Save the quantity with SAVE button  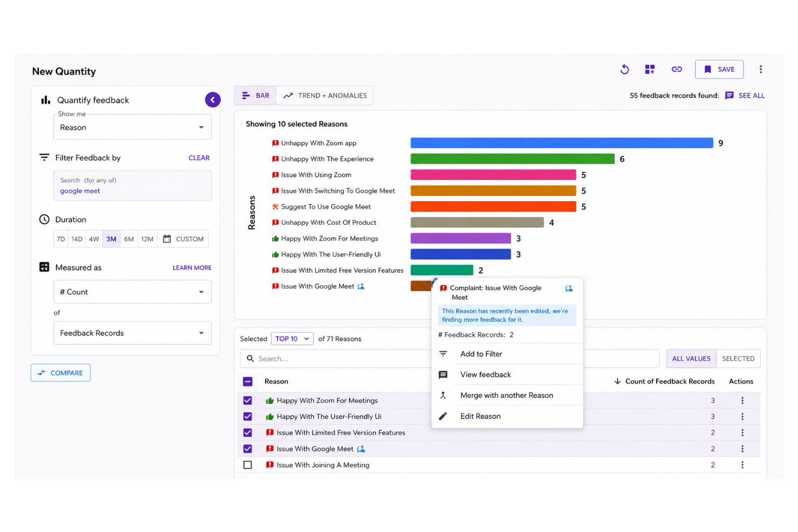pos(719,69)
